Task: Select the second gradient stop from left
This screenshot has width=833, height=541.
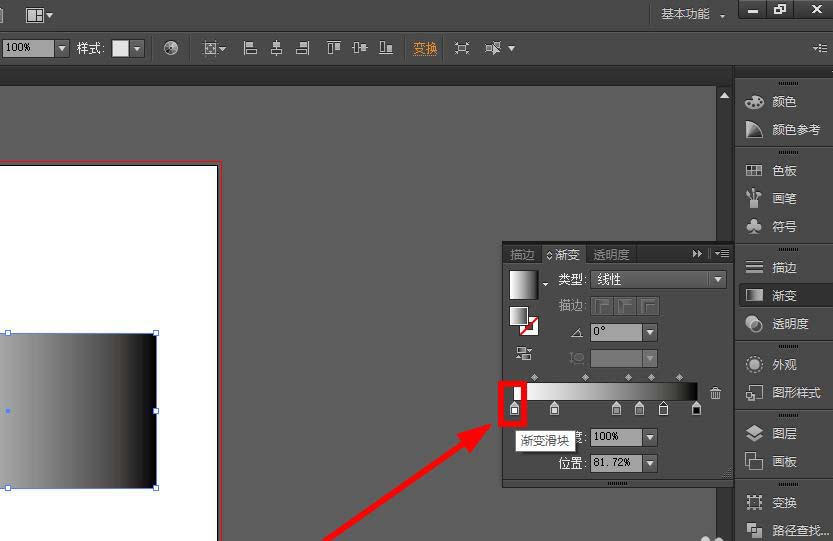Action: (x=555, y=409)
